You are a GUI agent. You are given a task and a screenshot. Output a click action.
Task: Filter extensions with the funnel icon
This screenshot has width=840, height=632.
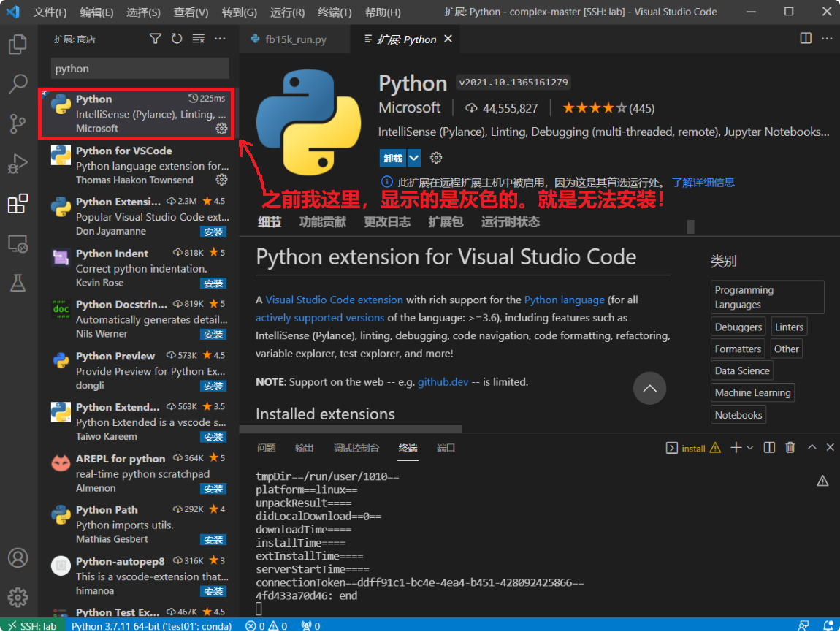[x=155, y=39]
